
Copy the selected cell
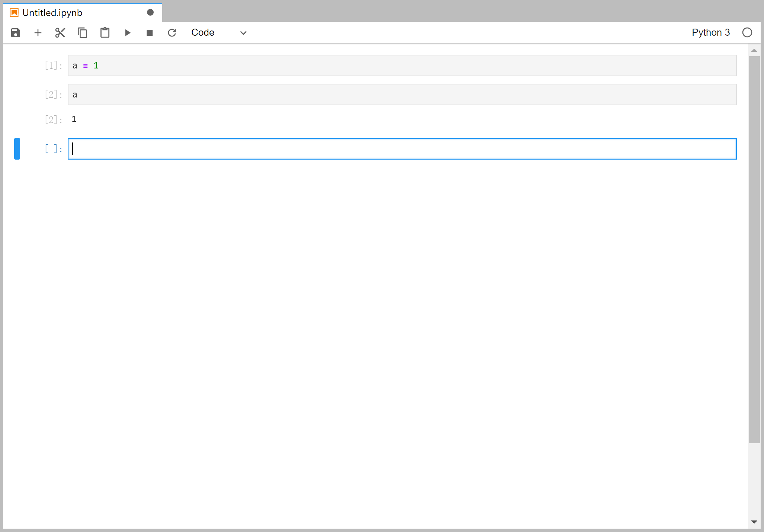coord(83,33)
